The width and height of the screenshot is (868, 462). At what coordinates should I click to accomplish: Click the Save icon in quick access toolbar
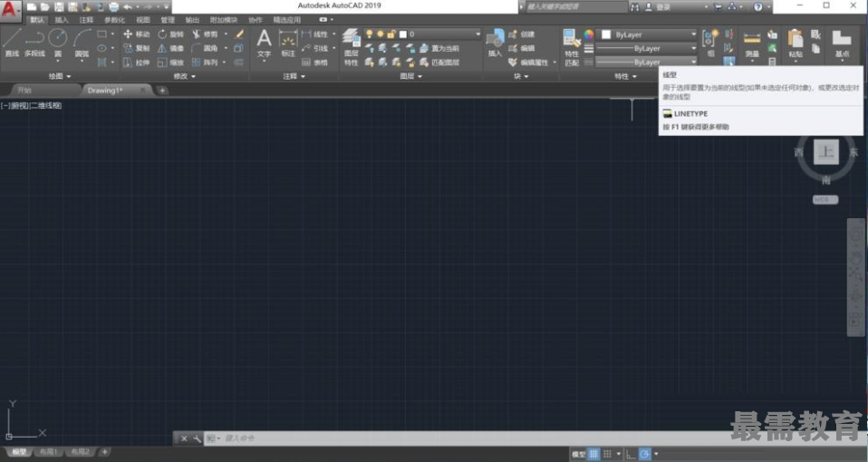(x=59, y=6)
